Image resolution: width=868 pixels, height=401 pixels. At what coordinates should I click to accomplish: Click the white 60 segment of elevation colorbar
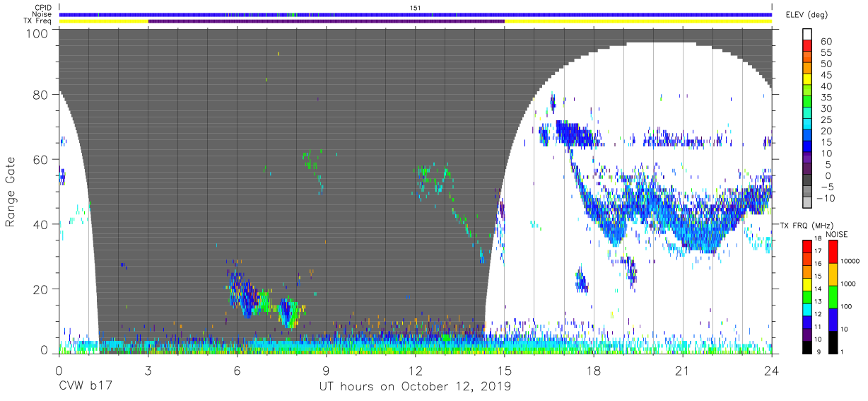[x=809, y=35]
